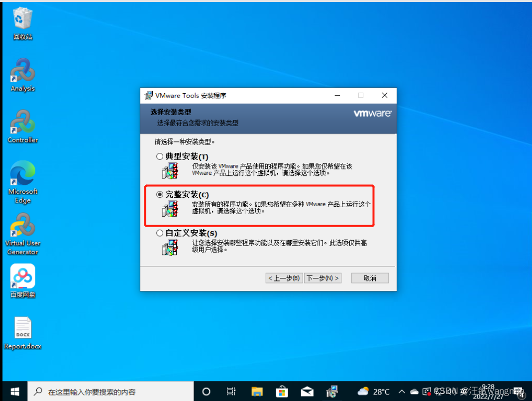The height and width of the screenshot is (401, 532).
Task: Click the 取消 cancel button
Action: coord(370,278)
